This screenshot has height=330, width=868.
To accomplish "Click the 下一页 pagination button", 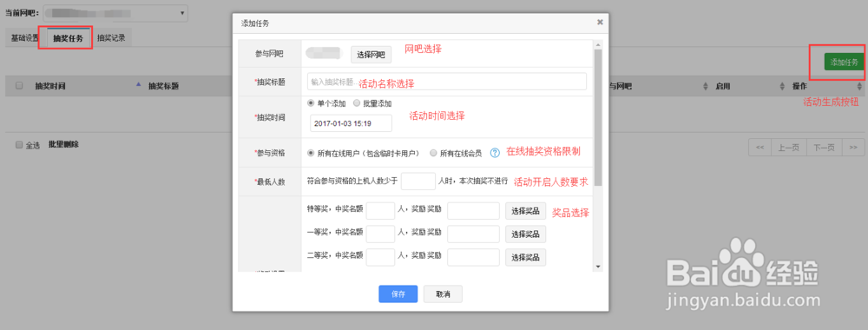I will 825,148.
